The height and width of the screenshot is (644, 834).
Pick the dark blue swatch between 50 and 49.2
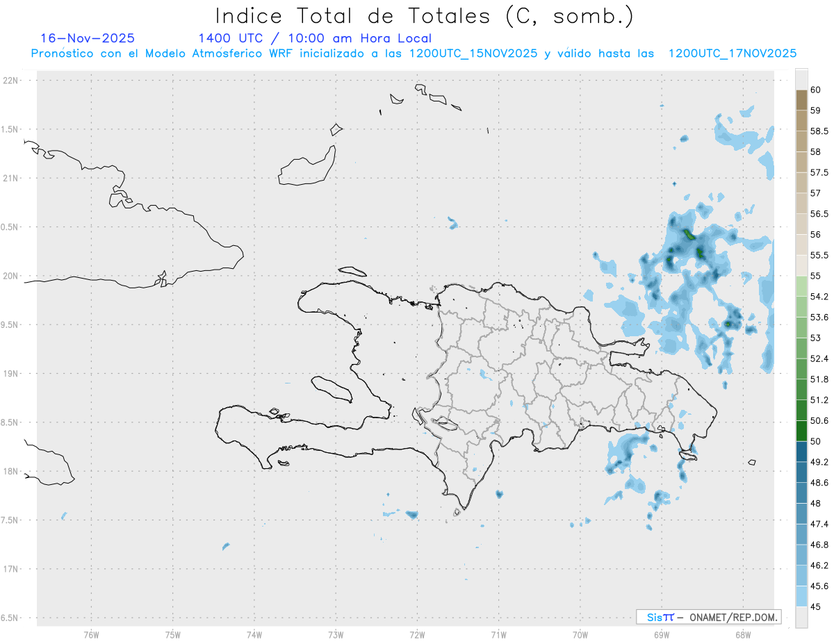point(801,452)
